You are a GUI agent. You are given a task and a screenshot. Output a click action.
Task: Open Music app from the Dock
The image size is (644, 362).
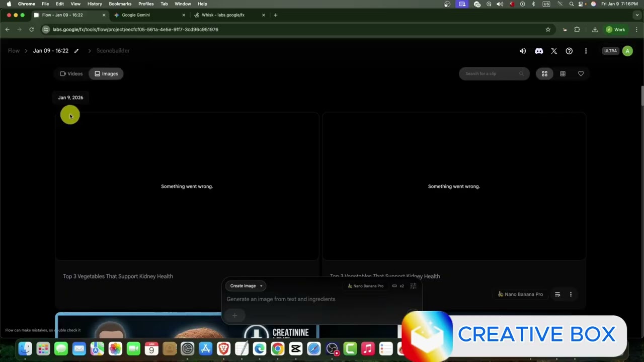[x=368, y=348]
